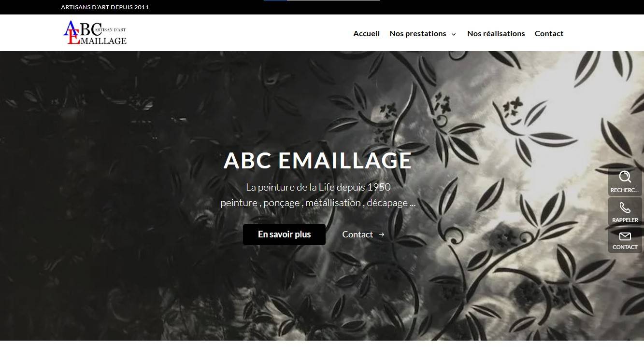Click the ABC Emaillage logo
Screen dimensions: 644x359
click(95, 33)
